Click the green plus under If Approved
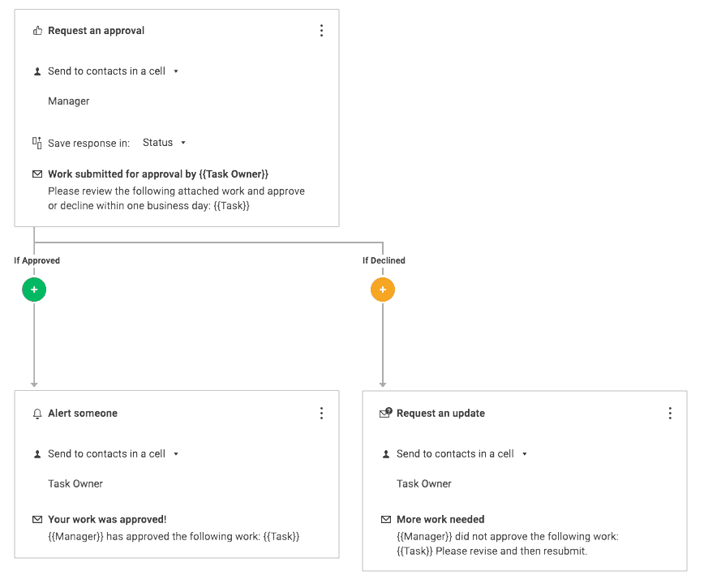 34,290
